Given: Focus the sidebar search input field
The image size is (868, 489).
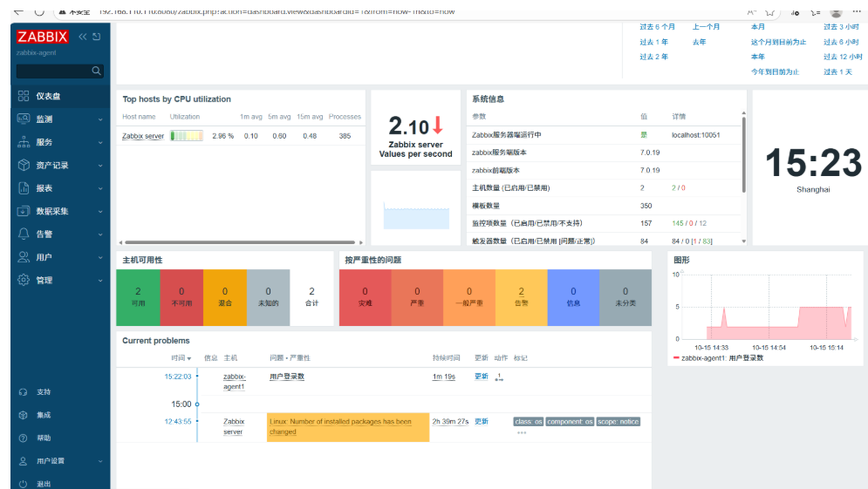Looking at the screenshot, I should (54, 71).
